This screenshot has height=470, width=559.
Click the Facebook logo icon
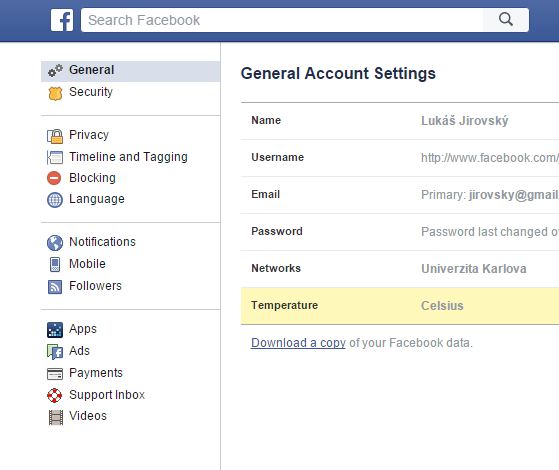[62, 20]
